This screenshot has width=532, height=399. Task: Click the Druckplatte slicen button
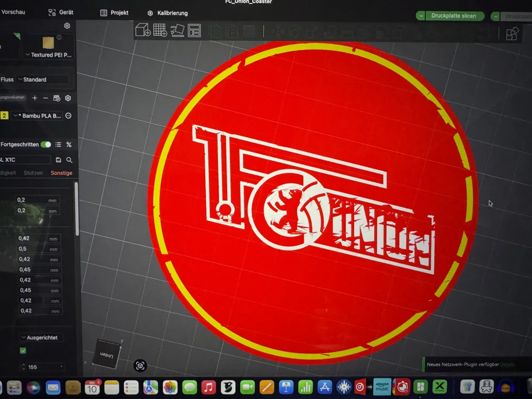coord(454,15)
